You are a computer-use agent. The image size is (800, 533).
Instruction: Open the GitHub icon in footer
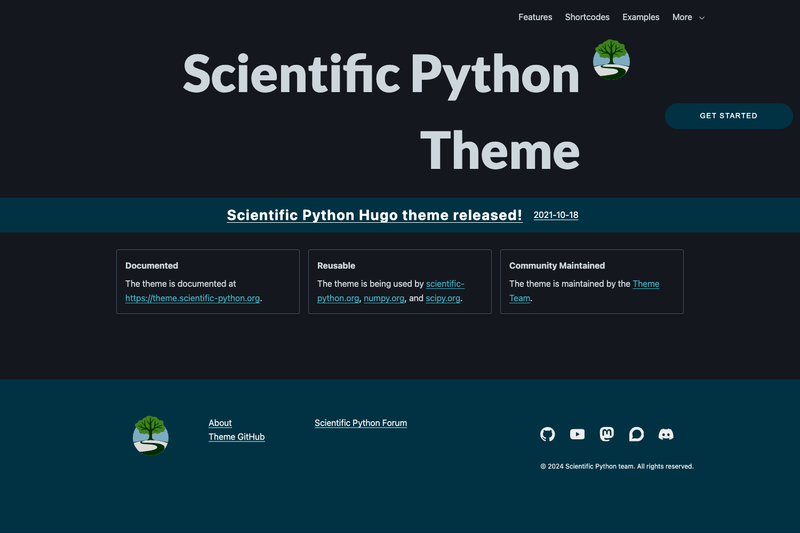(x=547, y=434)
